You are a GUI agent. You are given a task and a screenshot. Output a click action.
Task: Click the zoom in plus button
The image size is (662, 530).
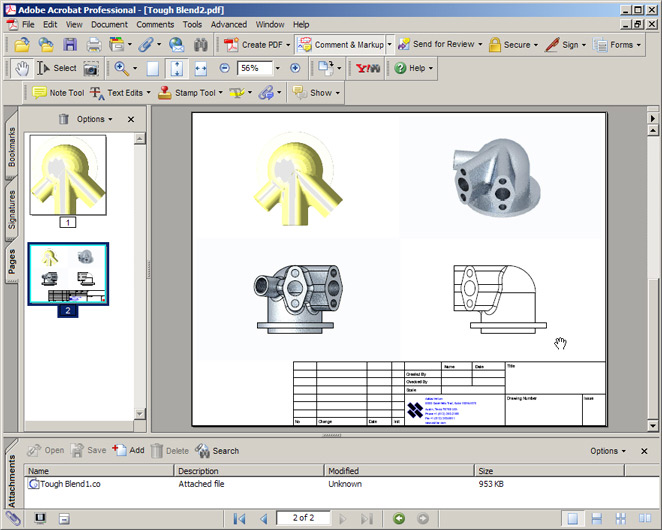tap(295, 68)
